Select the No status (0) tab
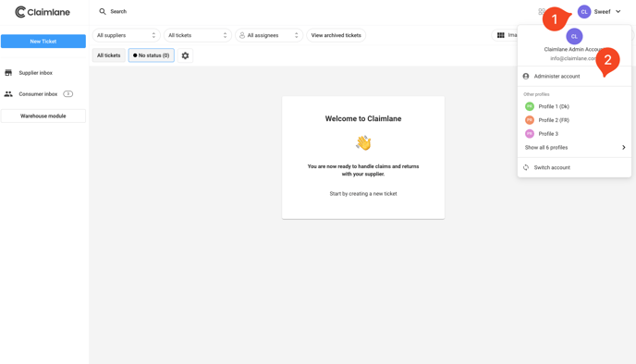 152,55
